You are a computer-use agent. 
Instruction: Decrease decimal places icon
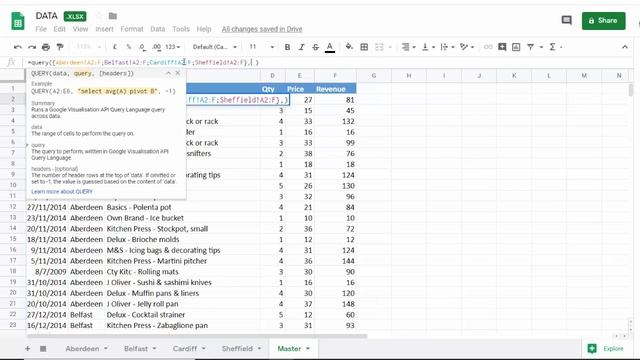pos(142,47)
